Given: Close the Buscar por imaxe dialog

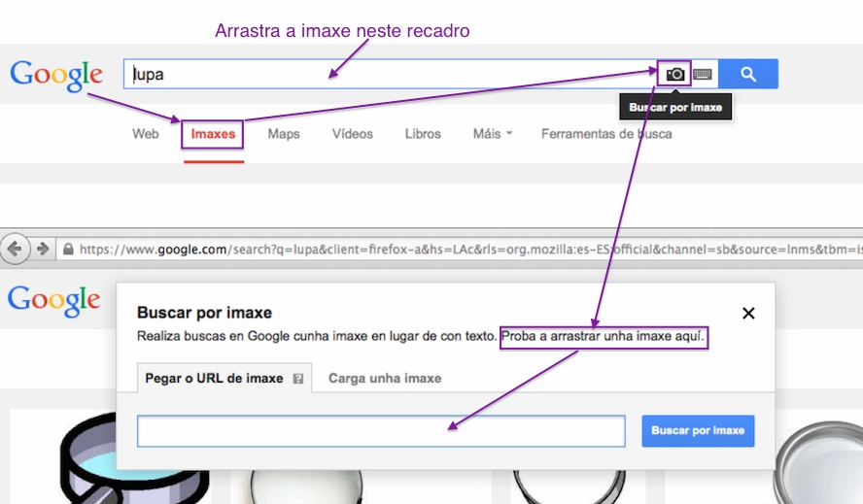Looking at the screenshot, I should (748, 313).
